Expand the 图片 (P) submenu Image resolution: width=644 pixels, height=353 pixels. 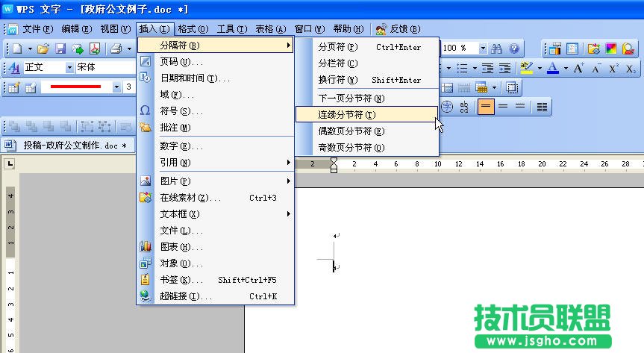[215, 181]
